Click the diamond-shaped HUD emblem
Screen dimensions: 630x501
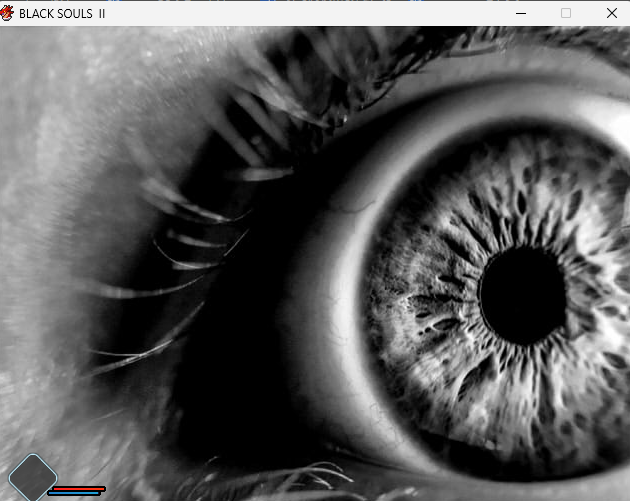coord(33,477)
